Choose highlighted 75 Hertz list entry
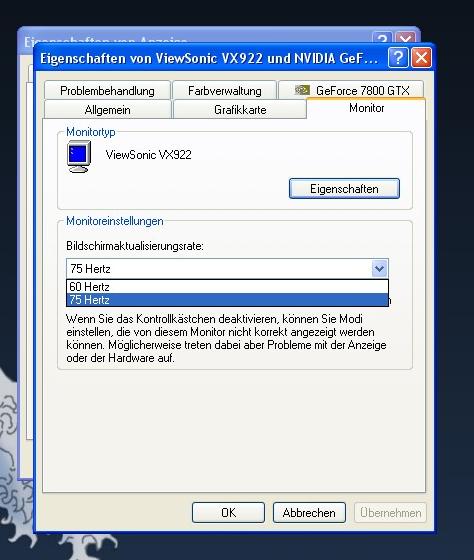474x560 pixels. click(227, 300)
